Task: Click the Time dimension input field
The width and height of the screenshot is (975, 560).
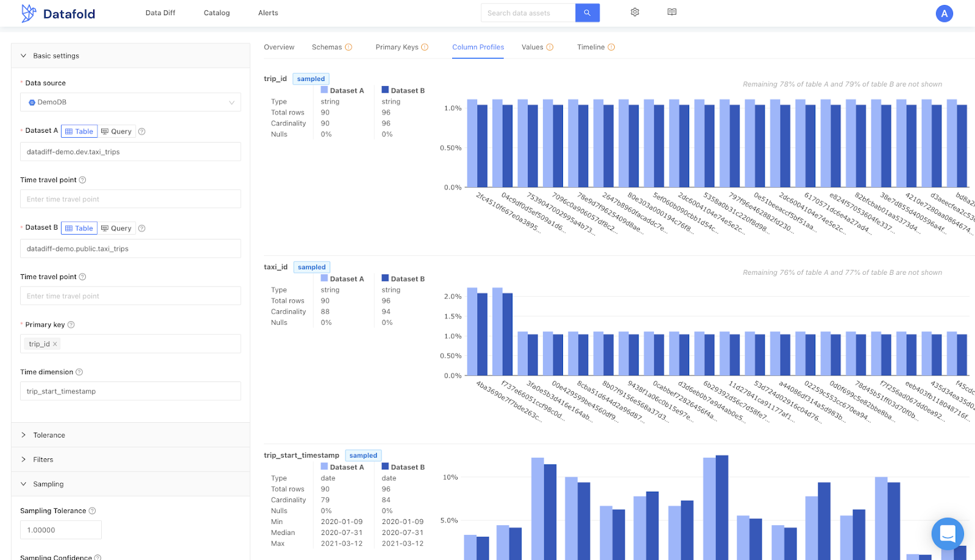Action: (x=130, y=391)
